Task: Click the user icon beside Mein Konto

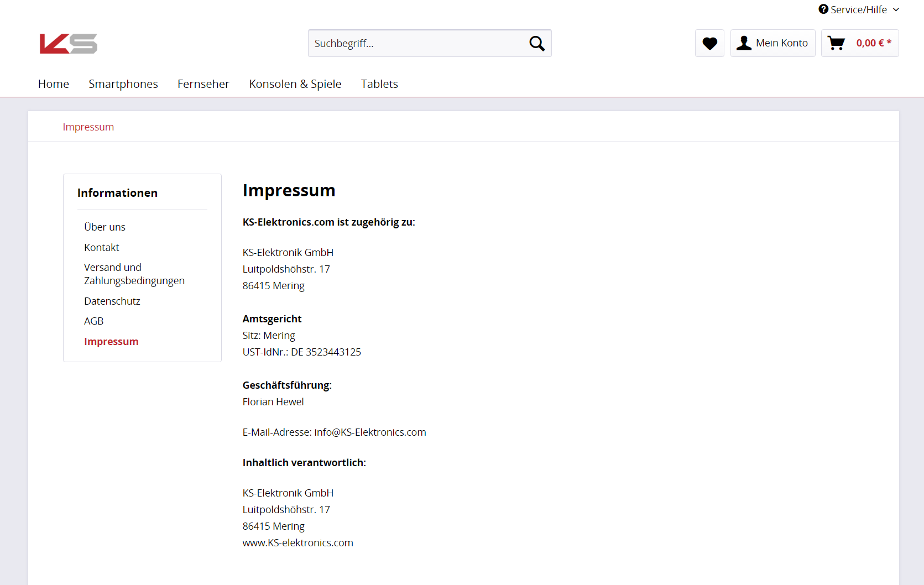Action: (x=744, y=43)
